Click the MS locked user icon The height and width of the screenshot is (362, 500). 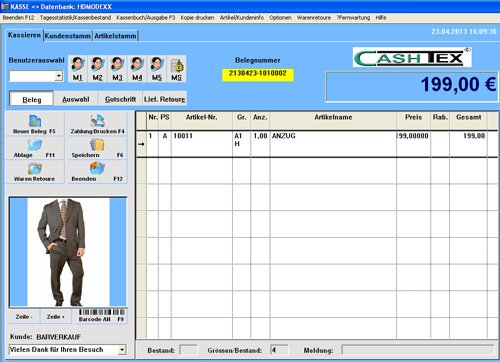(x=177, y=69)
